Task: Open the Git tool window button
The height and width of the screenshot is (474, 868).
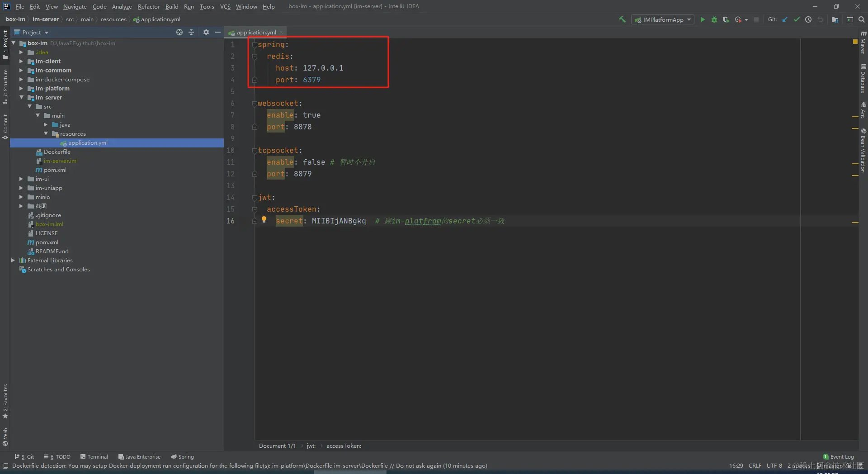Action: (x=24, y=456)
